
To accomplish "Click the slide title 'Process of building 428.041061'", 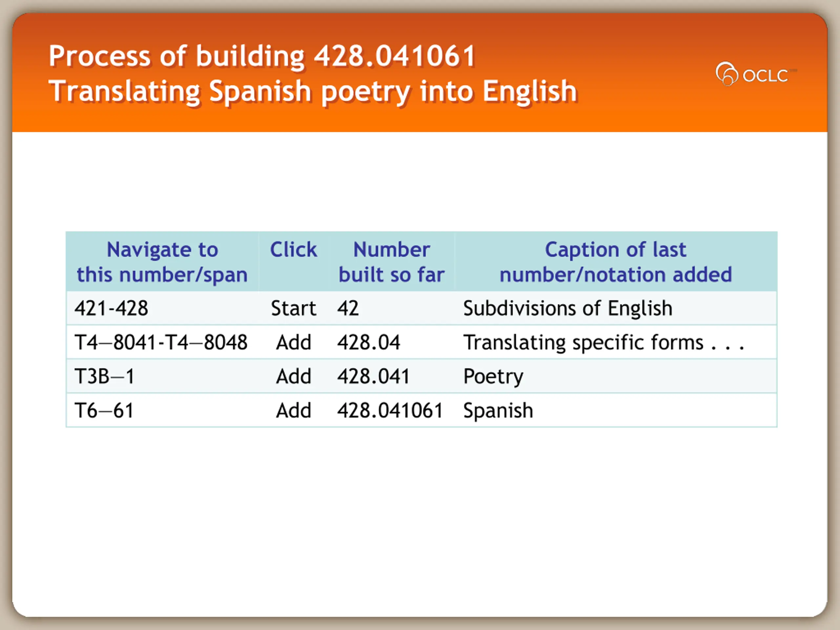I will [x=262, y=56].
